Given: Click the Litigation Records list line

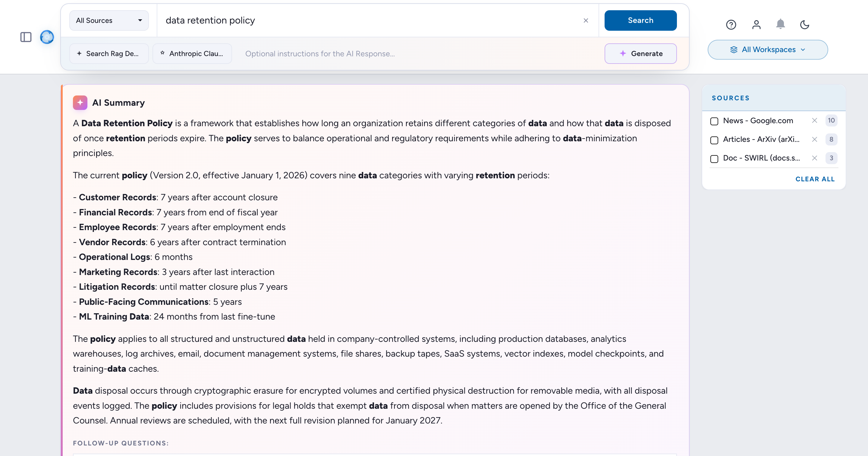Looking at the screenshot, I should pyautogui.click(x=180, y=287).
